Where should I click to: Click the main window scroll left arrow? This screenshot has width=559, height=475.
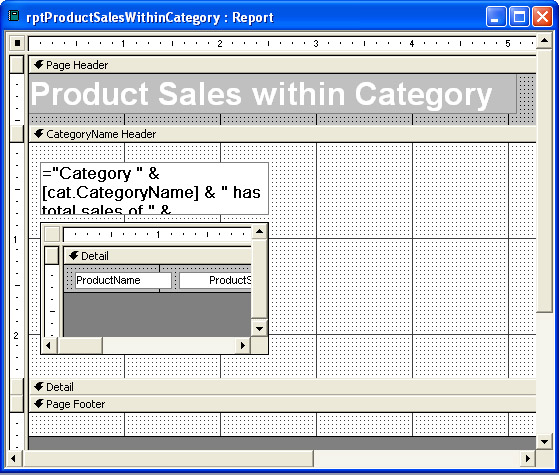coord(14,458)
